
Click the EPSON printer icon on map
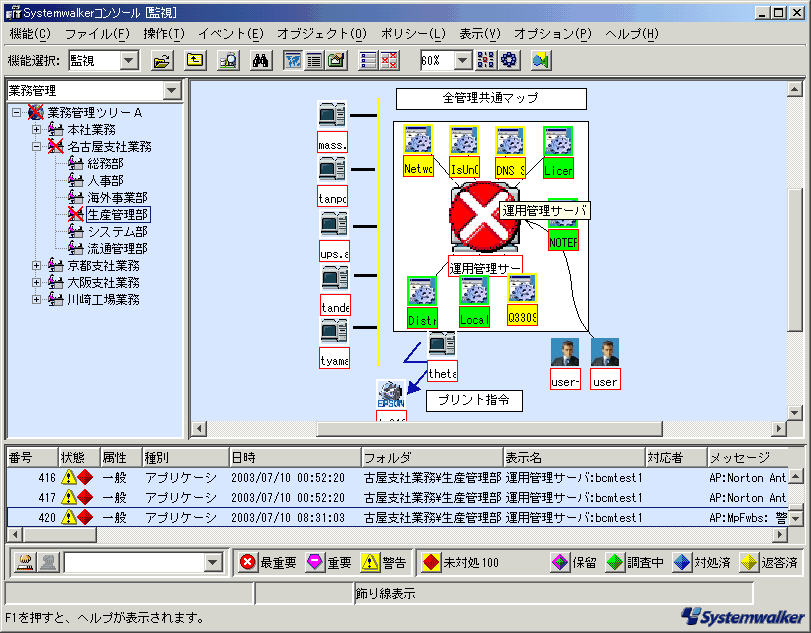point(390,394)
